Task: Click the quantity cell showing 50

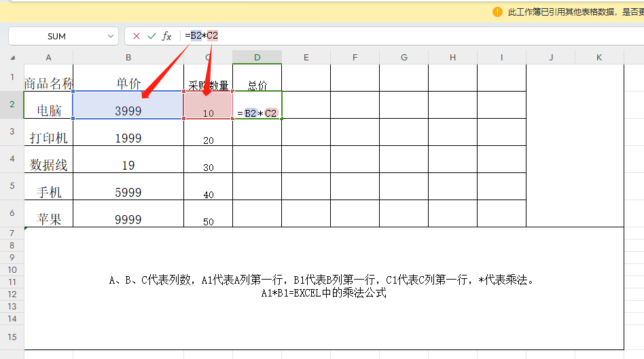Action: pos(209,213)
